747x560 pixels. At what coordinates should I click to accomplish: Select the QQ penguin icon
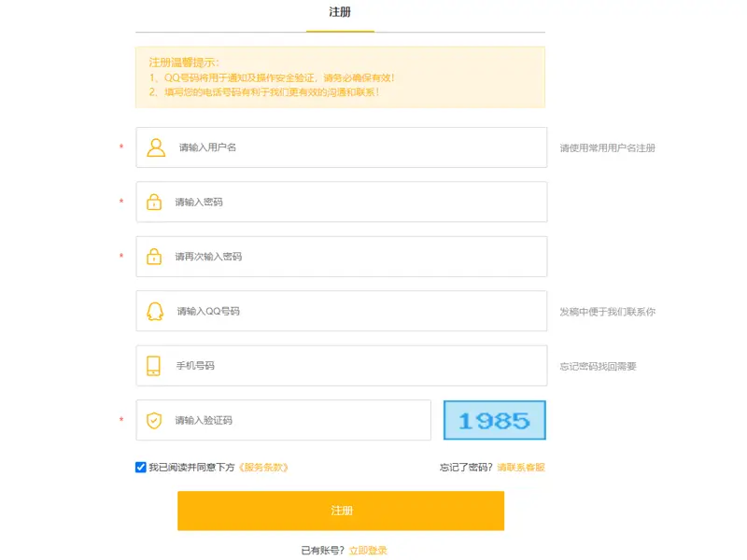[154, 311]
